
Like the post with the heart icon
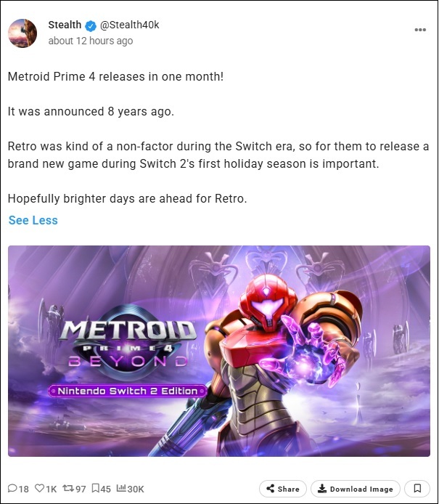[39, 489]
